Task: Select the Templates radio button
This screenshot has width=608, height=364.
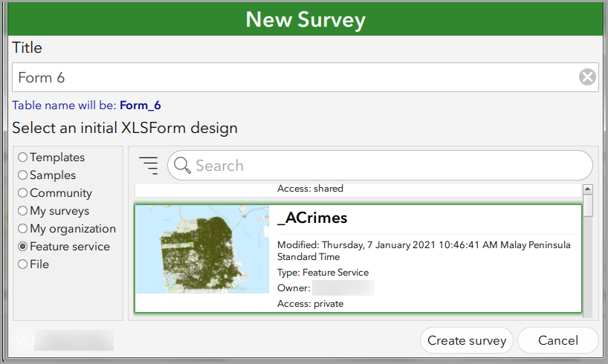Action: (22, 157)
